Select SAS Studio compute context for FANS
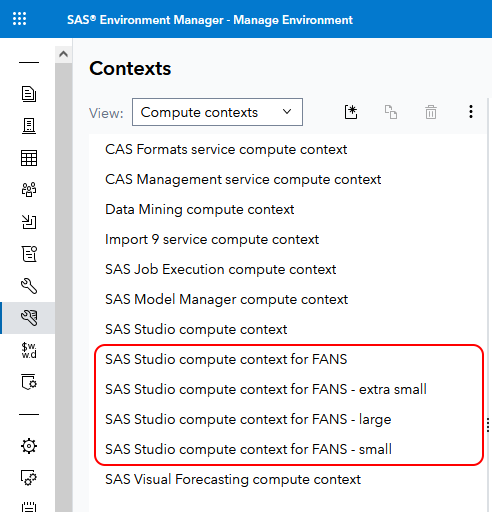Image resolution: width=492 pixels, height=512 pixels. [226, 359]
